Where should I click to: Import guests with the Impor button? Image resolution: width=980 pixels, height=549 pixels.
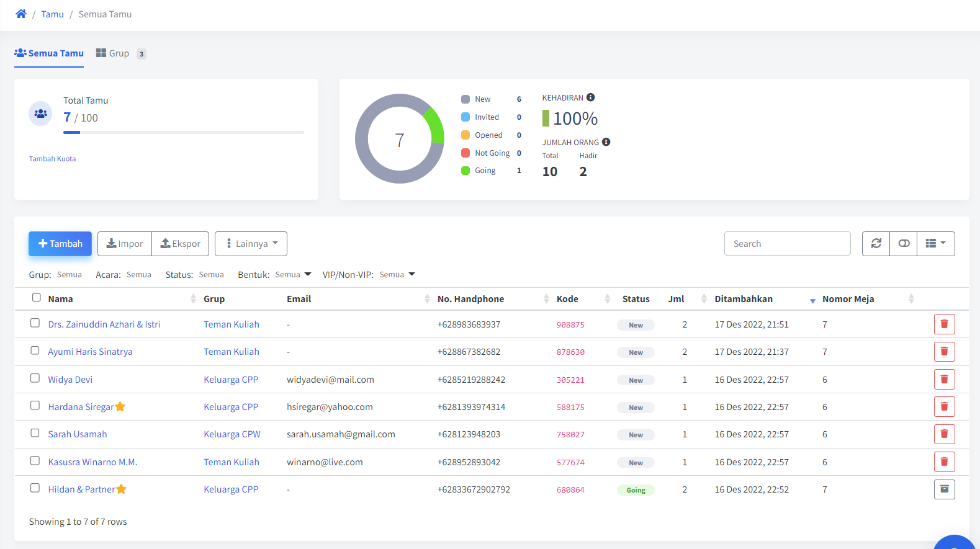point(125,244)
